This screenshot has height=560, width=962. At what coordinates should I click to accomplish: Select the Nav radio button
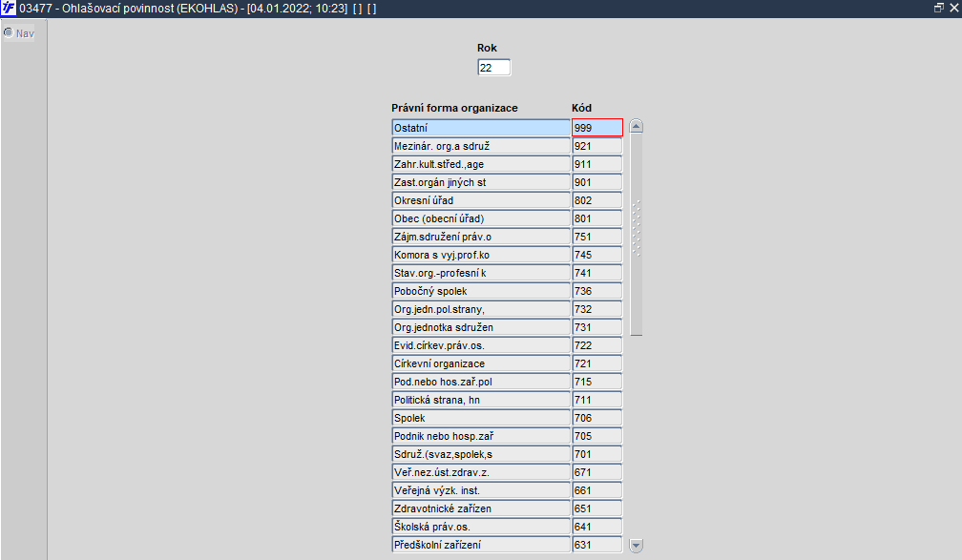(x=9, y=32)
